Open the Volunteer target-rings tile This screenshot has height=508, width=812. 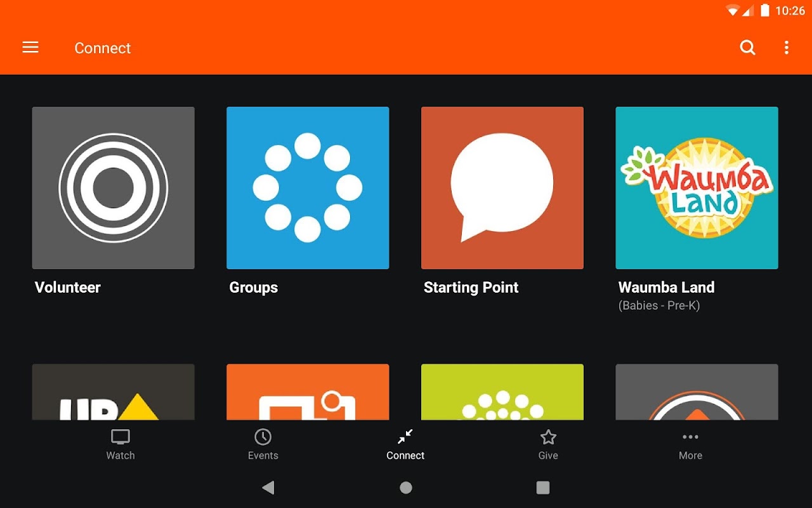click(x=114, y=188)
